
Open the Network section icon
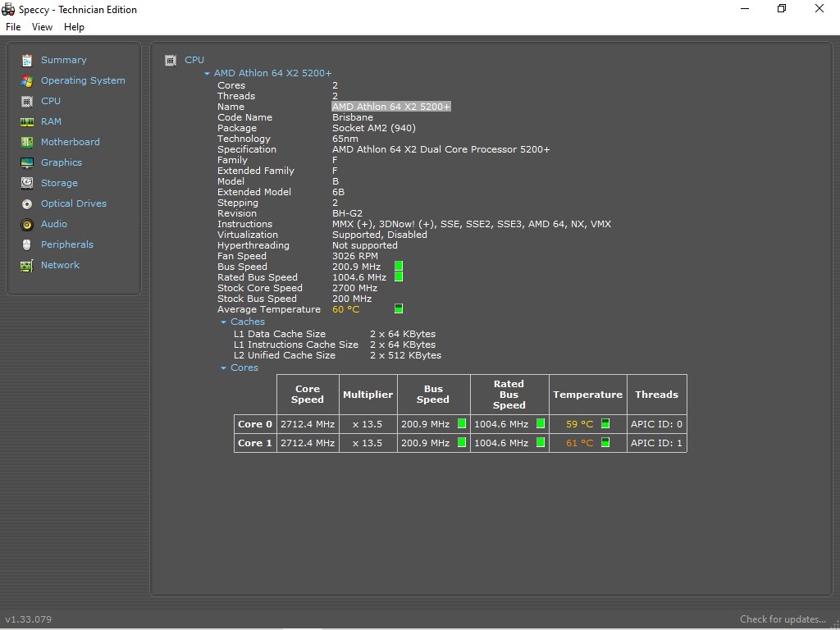coord(27,265)
